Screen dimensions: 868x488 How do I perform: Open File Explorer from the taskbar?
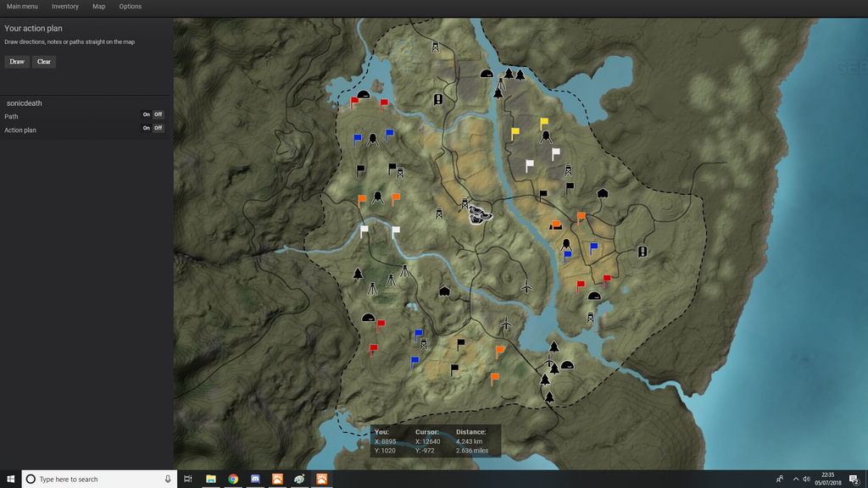point(211,480)
